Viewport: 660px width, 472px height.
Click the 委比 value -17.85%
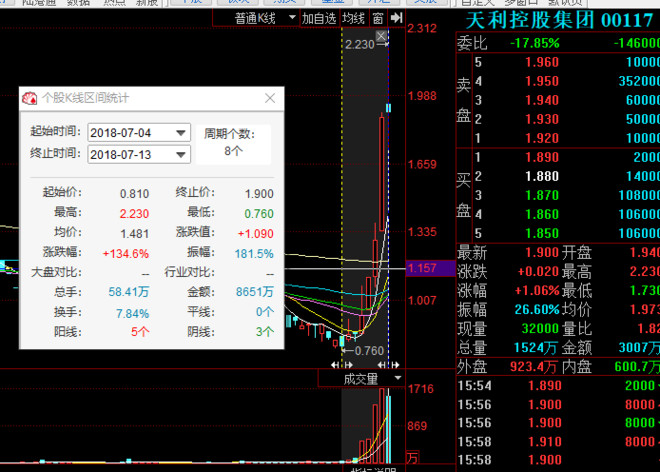[x=535, y=43]
